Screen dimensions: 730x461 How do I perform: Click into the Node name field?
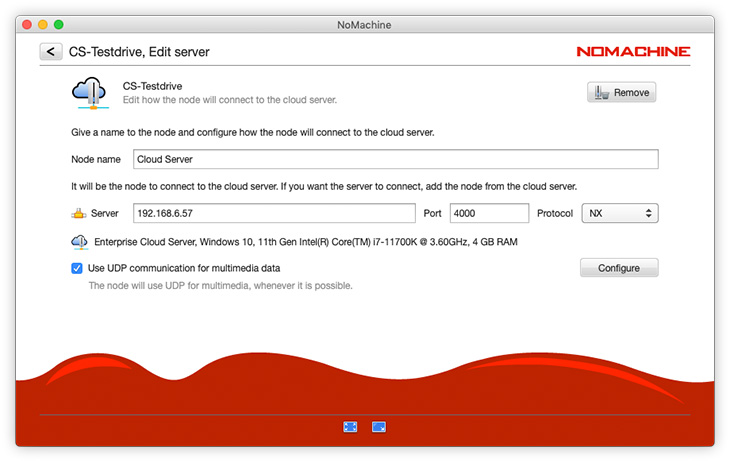click(395, 159)
